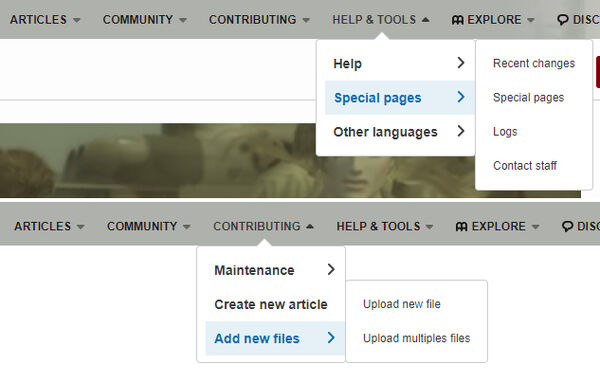Select the highlighted Special pages menu entry
The width and height of the screenshot is (600, 383).
click(x=399, y=98)
